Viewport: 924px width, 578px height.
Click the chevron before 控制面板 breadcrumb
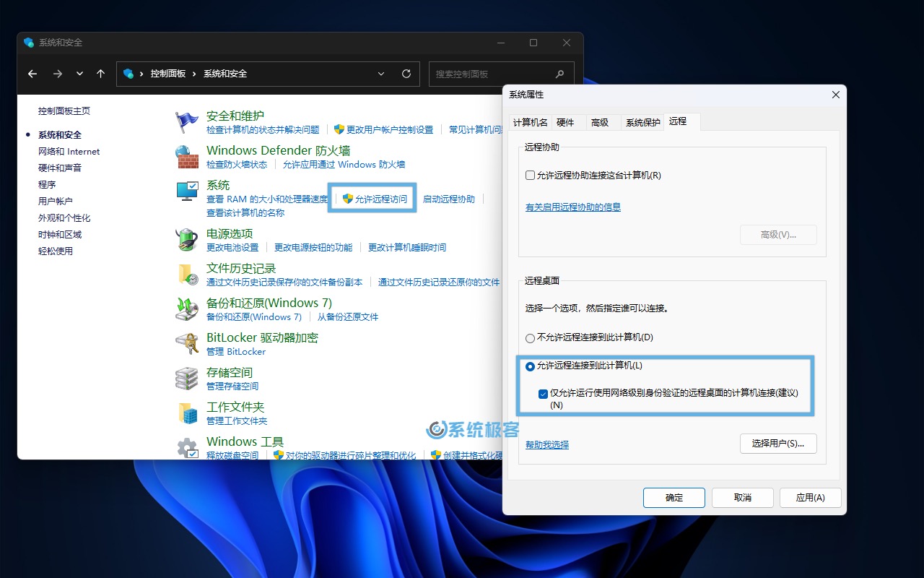(x=142, y=74)
